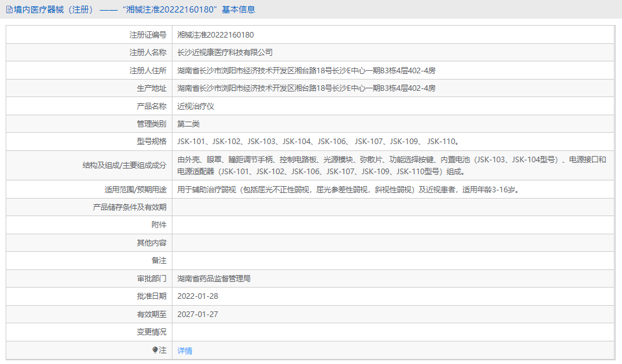Click the 审批部门 label
Image resolution: width=622 pixels, height=364 pixels.
tap(152, 279)
